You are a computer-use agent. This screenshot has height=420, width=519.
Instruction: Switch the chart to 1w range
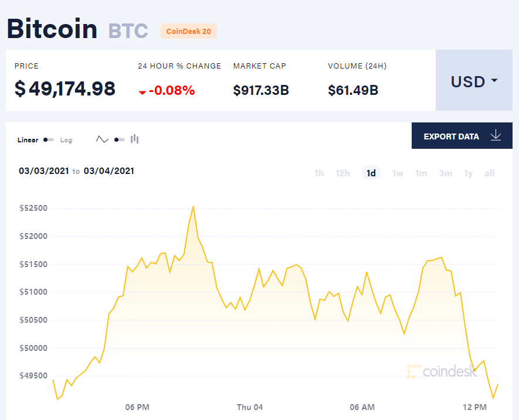click(398, 173)
